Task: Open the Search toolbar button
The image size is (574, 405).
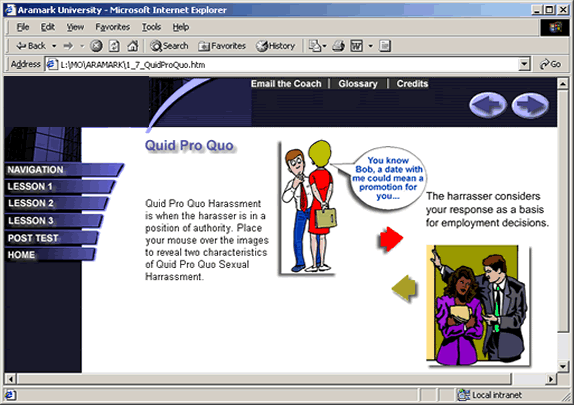Action: point(169,46)
